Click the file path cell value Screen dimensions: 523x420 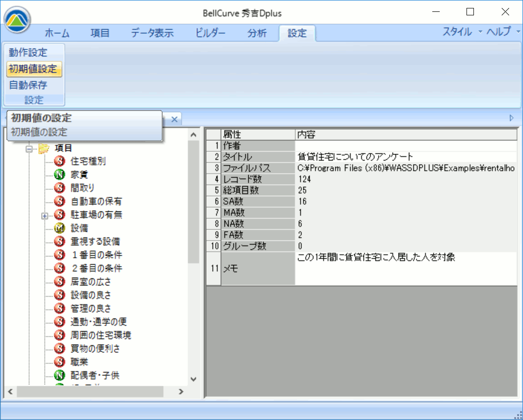pos(406,168)
